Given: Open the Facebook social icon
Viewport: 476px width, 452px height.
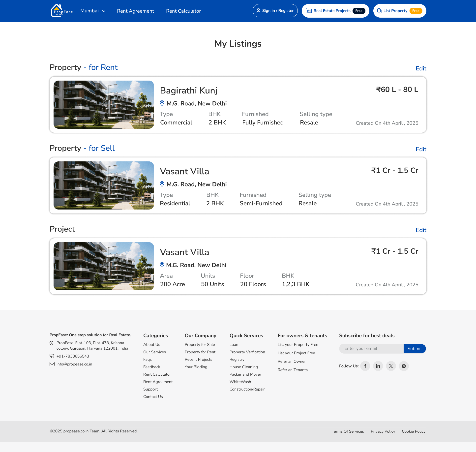Looking at the screenshot, I should point(365,366).
